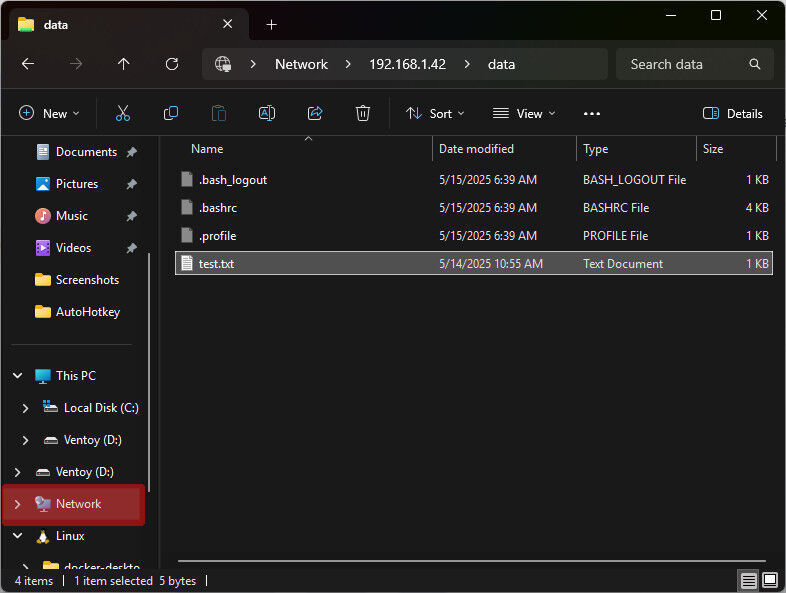Click the New button
The width and height of the screenshot is (786, 593).
49,114
